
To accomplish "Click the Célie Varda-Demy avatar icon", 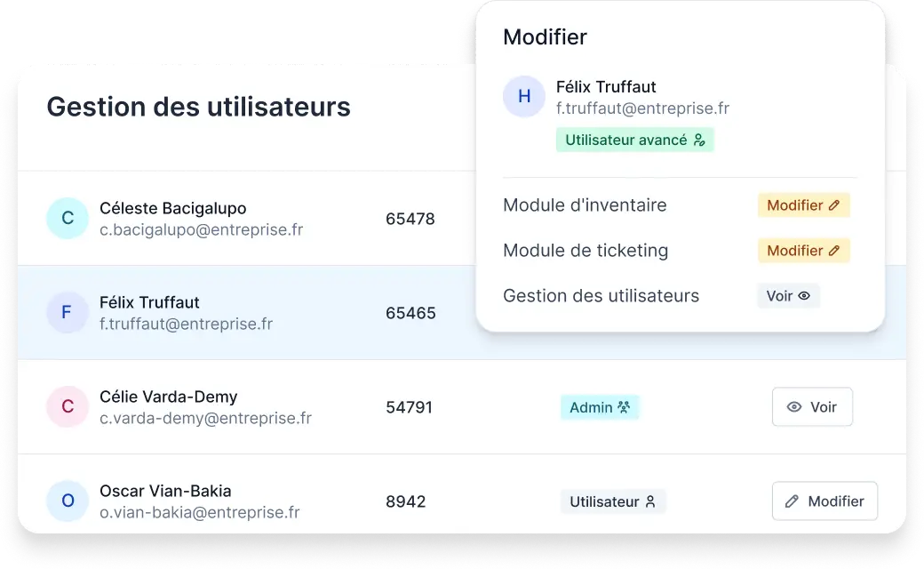I will click(x=68, y=407).
